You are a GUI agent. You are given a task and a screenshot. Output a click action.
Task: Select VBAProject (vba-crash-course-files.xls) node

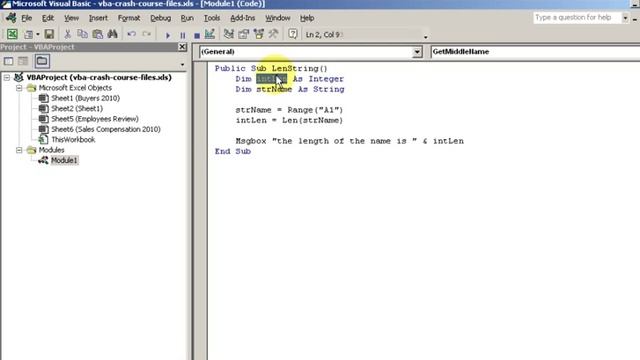[99, 77]
